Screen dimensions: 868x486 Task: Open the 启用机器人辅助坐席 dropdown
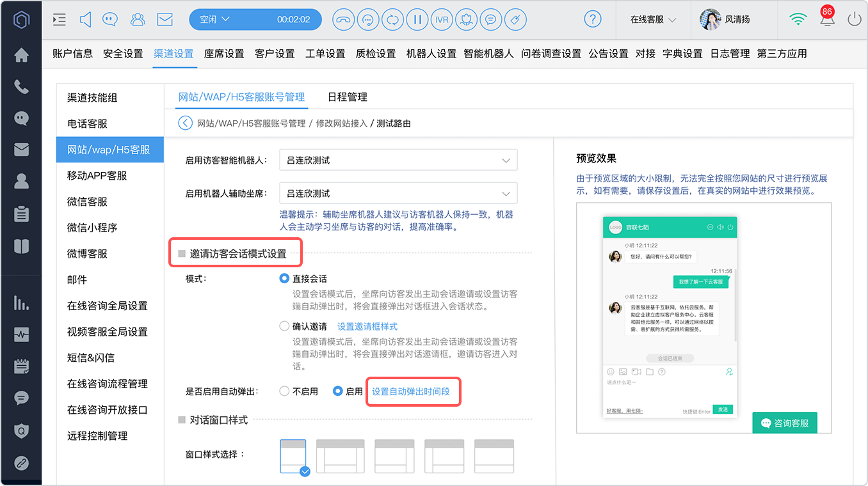tap(398, 193)
